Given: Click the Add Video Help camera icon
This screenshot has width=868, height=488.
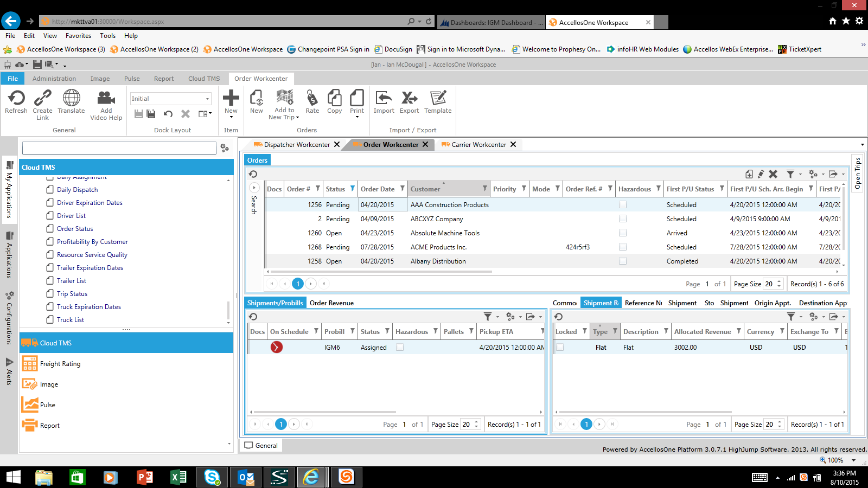Looking at the screenshot, I should [x=106, y=99].
